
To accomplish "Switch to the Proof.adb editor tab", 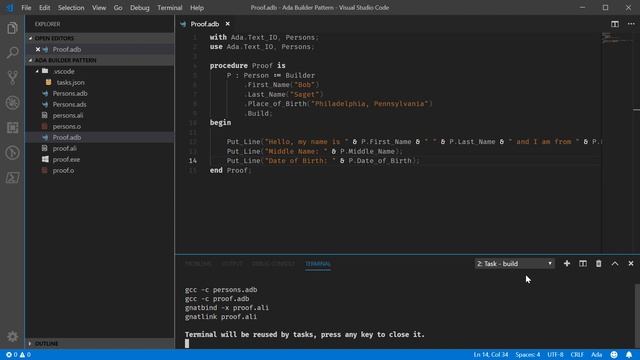I will pyautogui.click(x=205, y=24).
